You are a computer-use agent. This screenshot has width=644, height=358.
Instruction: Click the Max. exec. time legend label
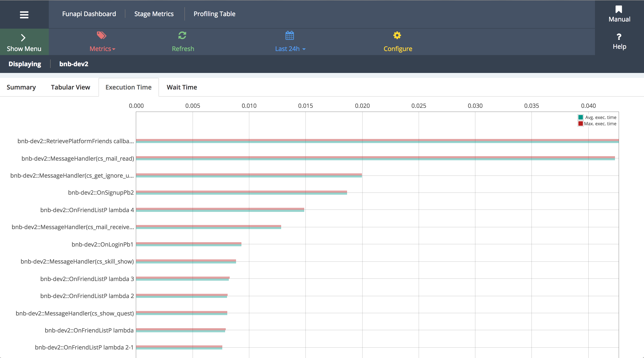click(600, 124)
